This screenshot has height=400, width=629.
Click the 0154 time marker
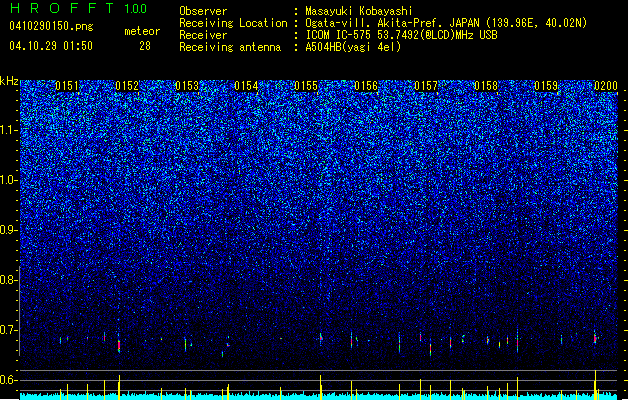(246, 86)
